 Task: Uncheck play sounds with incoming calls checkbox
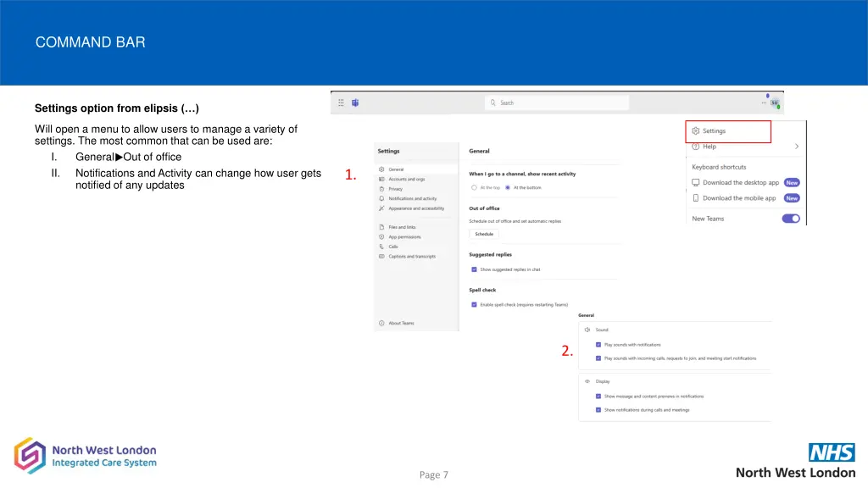tap(598, 358)
